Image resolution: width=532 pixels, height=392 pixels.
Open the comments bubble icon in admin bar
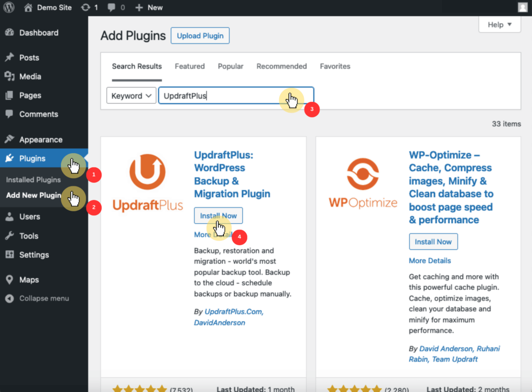pos(111,7)
